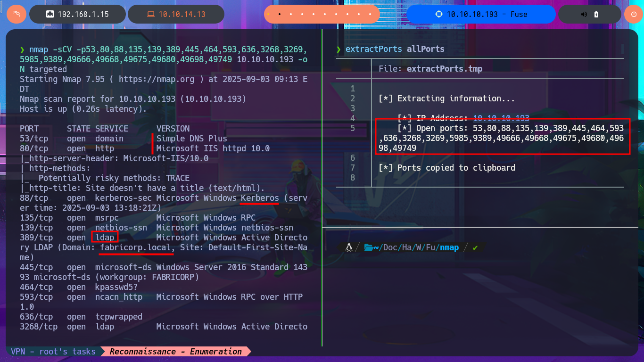Screen dimensions: 644x362
Task: Click the green checkmark status in prompt
Action: coord(475,247)
